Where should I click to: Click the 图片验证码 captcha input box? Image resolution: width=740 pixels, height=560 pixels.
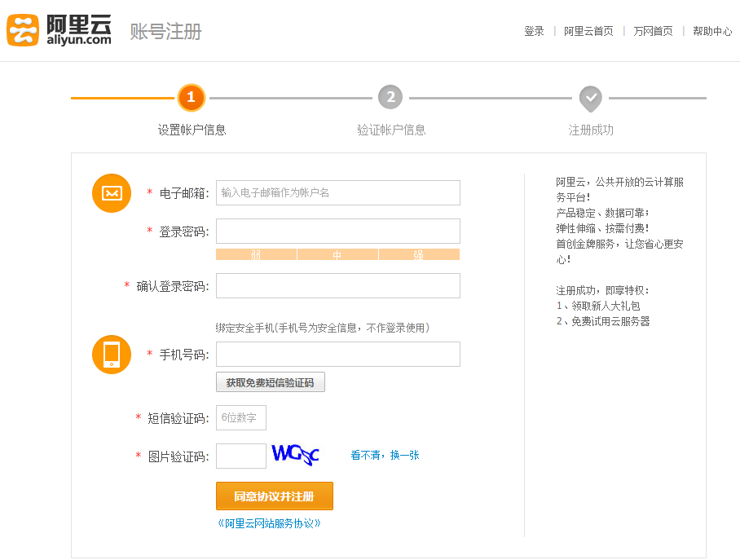click(240, 456)
